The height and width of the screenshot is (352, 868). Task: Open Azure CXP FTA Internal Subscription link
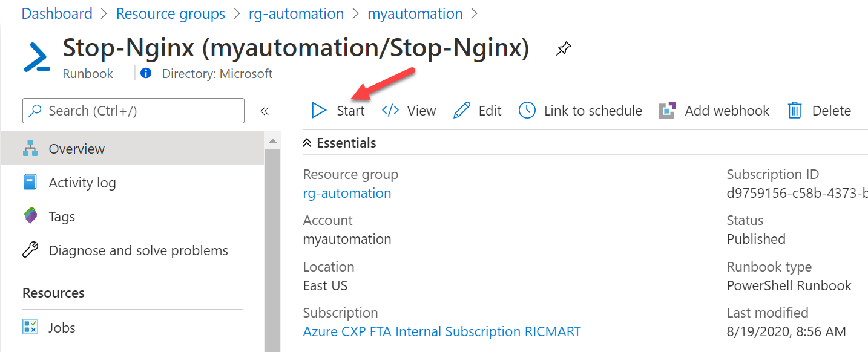click(442, 332)
